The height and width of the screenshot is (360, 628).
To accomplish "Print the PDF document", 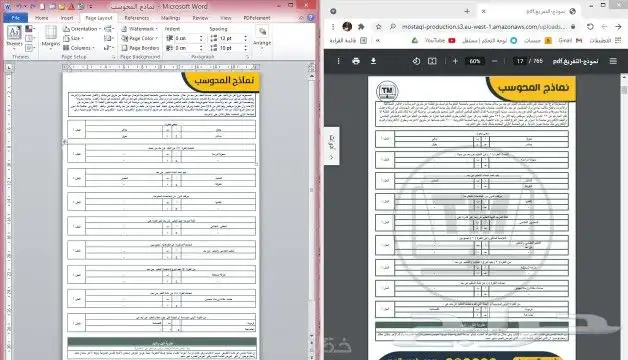I will coord(356,61).
